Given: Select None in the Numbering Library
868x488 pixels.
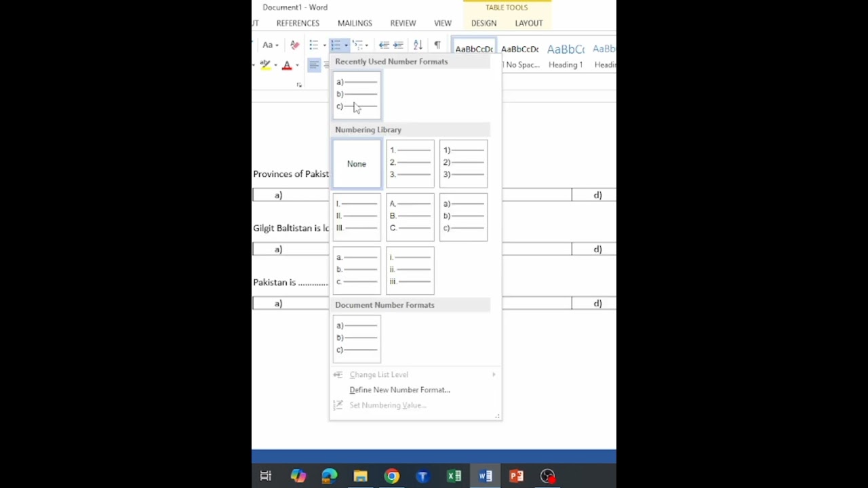Looking at the screenshot, I should tap(357, 164).
